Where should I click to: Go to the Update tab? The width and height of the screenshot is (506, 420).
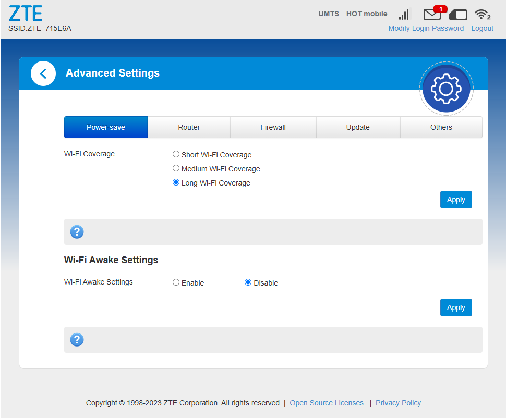(x=358, y=127)
